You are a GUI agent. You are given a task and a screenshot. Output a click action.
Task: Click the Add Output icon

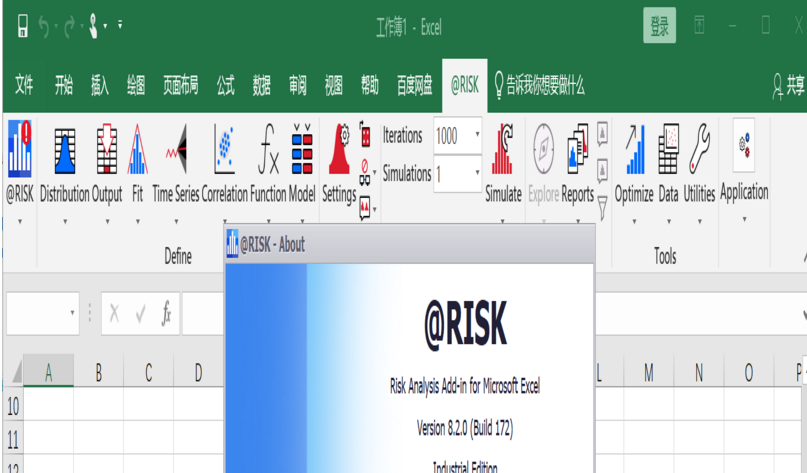107,149
